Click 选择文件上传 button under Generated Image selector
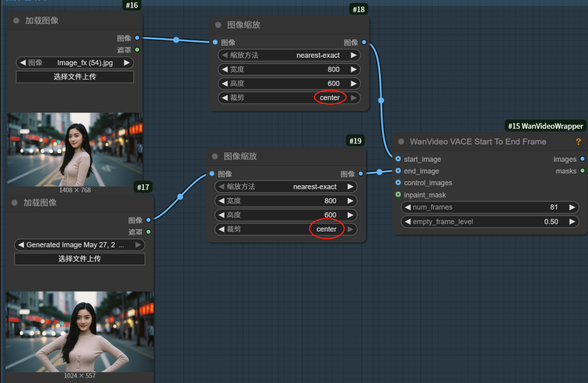Image resolution: width=588 pixels, height=383 pixels. pos(79,259)
